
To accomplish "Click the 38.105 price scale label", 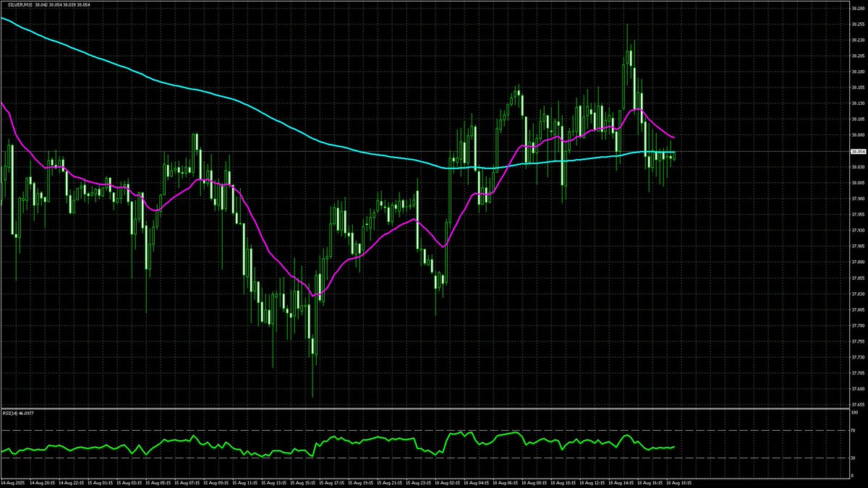I will 858,119.
